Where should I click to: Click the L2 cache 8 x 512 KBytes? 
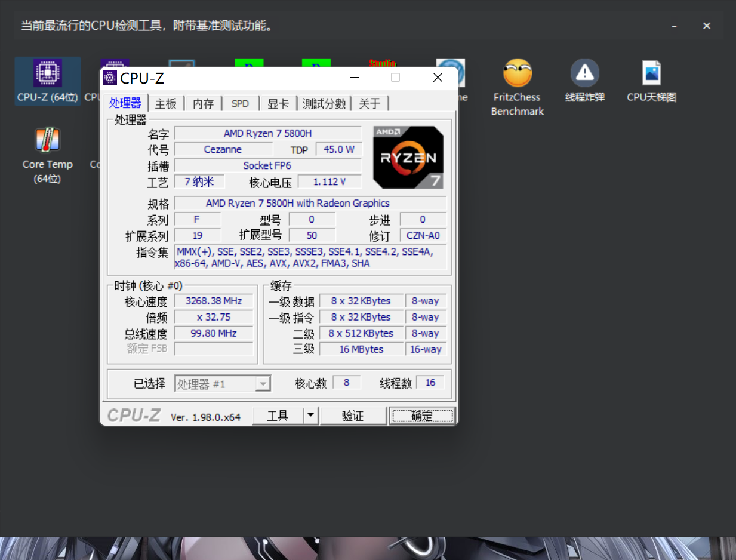pos(361,333)
